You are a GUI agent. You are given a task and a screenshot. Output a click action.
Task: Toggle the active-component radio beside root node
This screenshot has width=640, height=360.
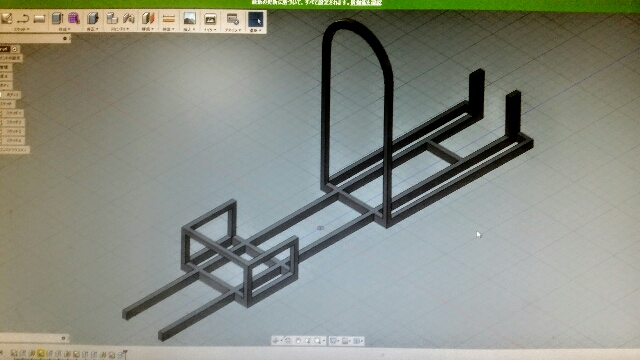[x=15, y=49]
